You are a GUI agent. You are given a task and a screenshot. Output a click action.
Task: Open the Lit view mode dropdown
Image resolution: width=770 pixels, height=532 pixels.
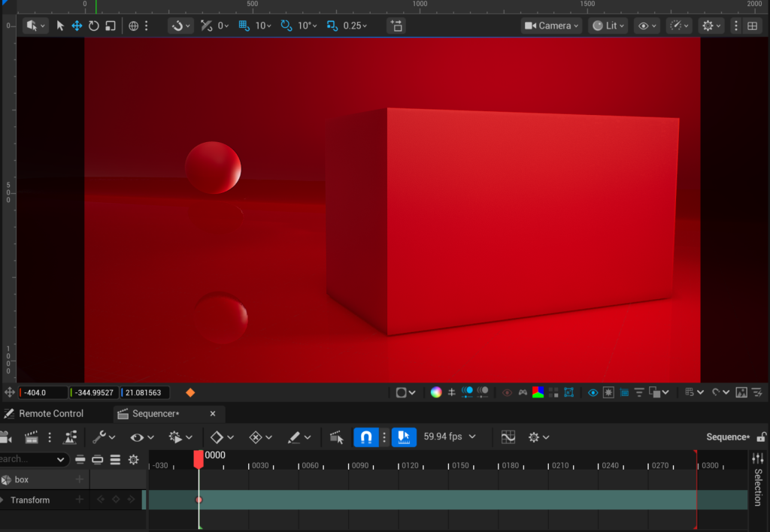(x=608, y=26)
